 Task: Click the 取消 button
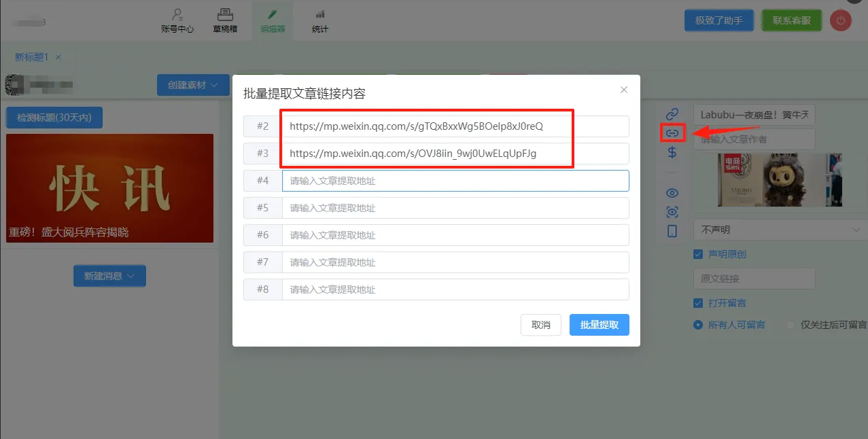pos(540,325)
